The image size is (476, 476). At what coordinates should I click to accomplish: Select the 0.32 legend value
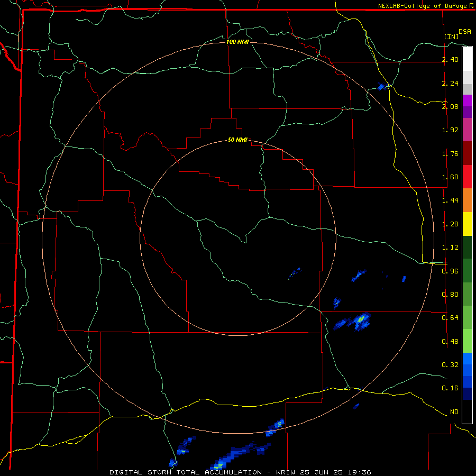point(450,364)
